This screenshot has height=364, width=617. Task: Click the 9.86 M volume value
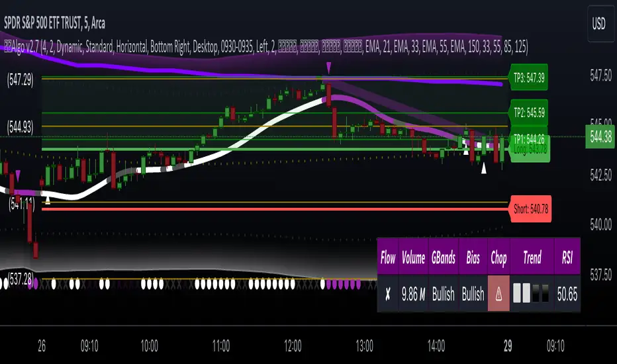(x=413, y=294)
